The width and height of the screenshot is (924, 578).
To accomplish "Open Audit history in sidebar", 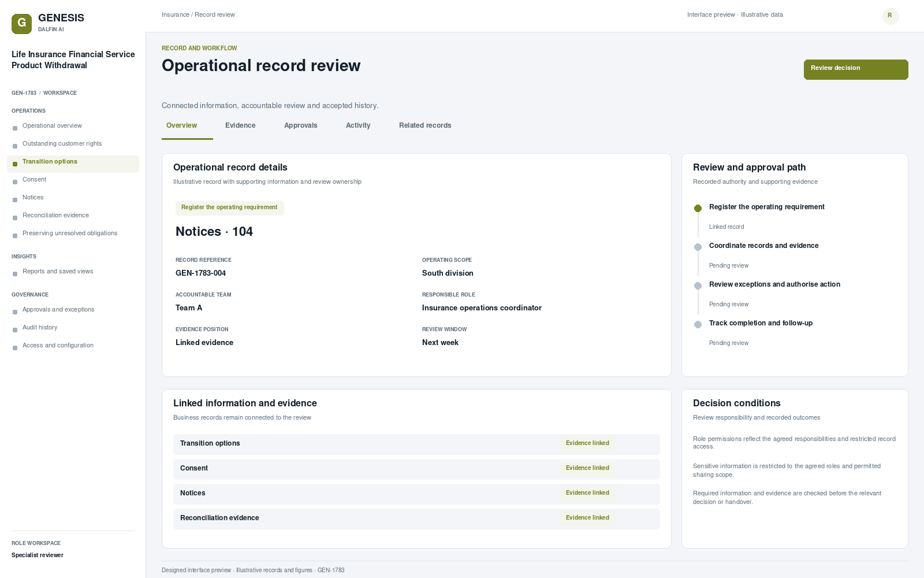I will (x=73, y=328).
